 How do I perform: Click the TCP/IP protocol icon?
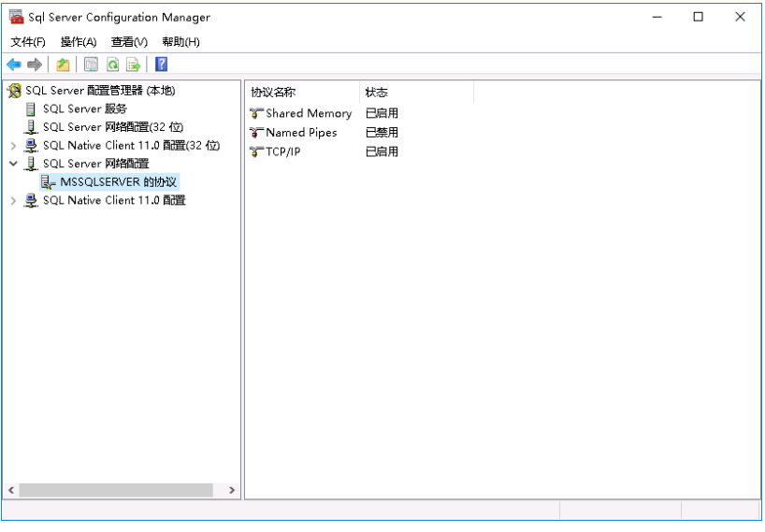tap(256, 151)
